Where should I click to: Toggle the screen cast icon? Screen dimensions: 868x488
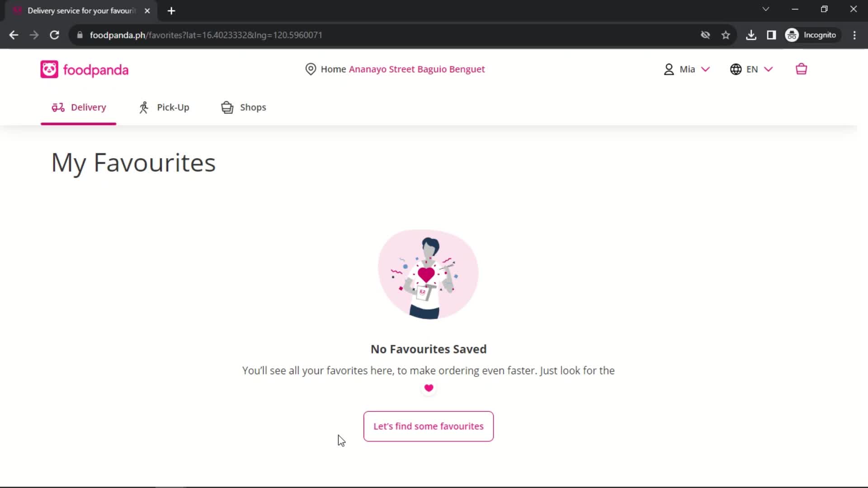[771, 34]
